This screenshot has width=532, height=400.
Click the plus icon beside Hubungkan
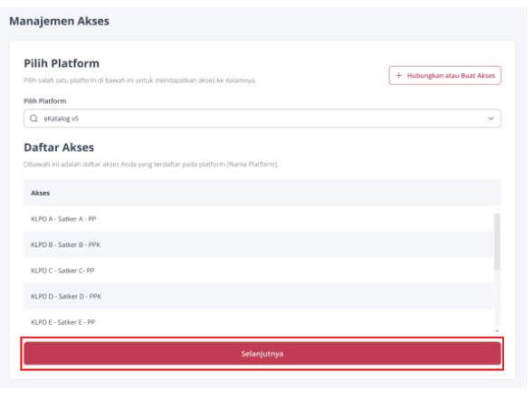pos(399,75)
